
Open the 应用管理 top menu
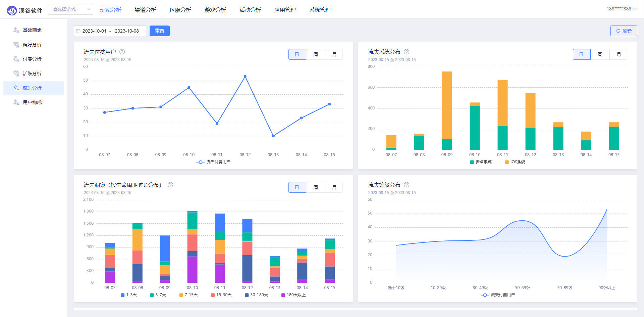(x=285, y=10)
